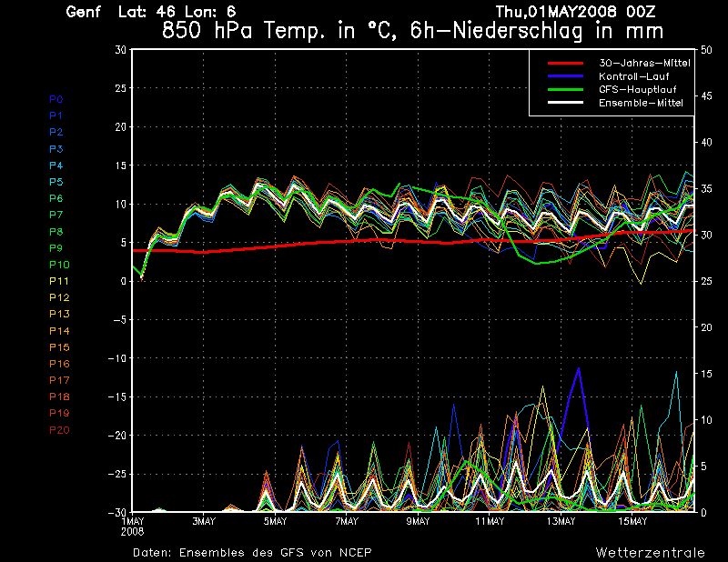The image size is (728, 562).
Task: Click ensemble member label P5
Action: (x=56, y=182)
